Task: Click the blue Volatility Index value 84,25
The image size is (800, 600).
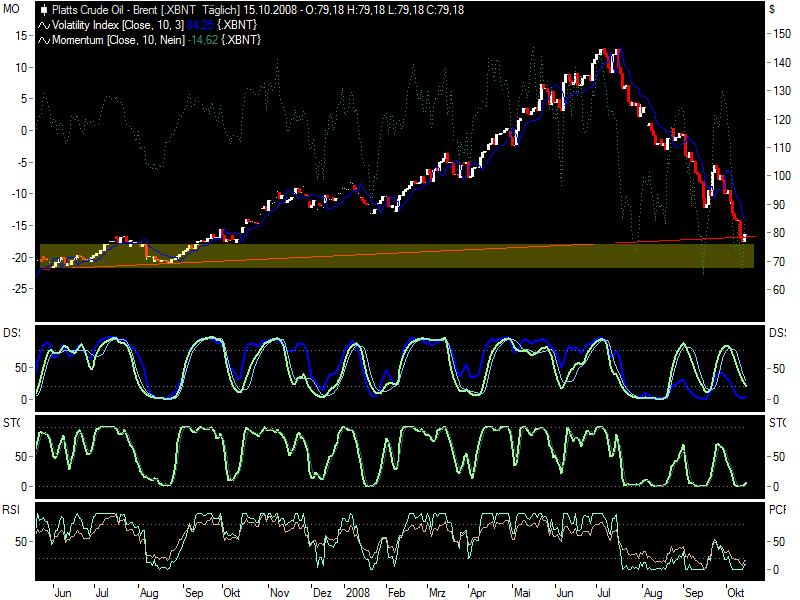Action: (x=202, y=23)
